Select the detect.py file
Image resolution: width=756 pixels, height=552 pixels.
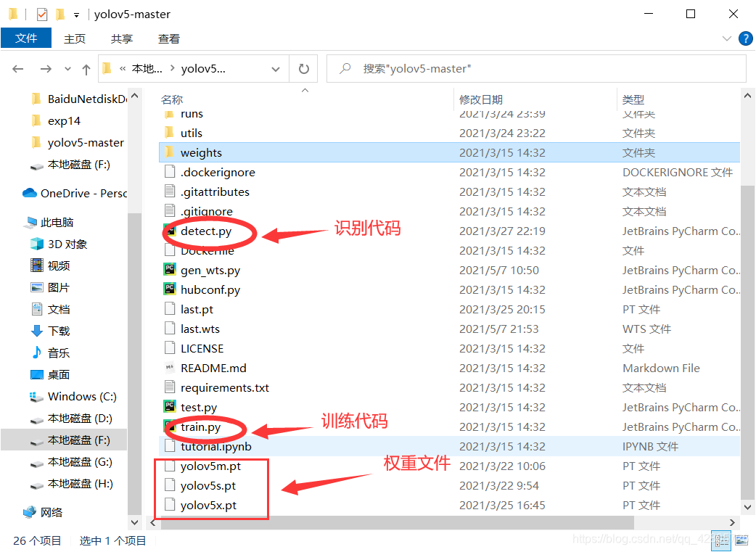coord(206,231)
